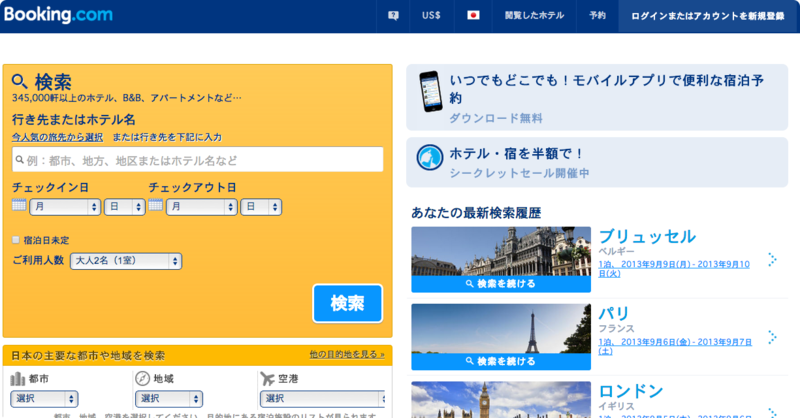Open the 大人2名（1室）guests dropdown
This screenshot has width=800, height=418.
coord(126,261)
